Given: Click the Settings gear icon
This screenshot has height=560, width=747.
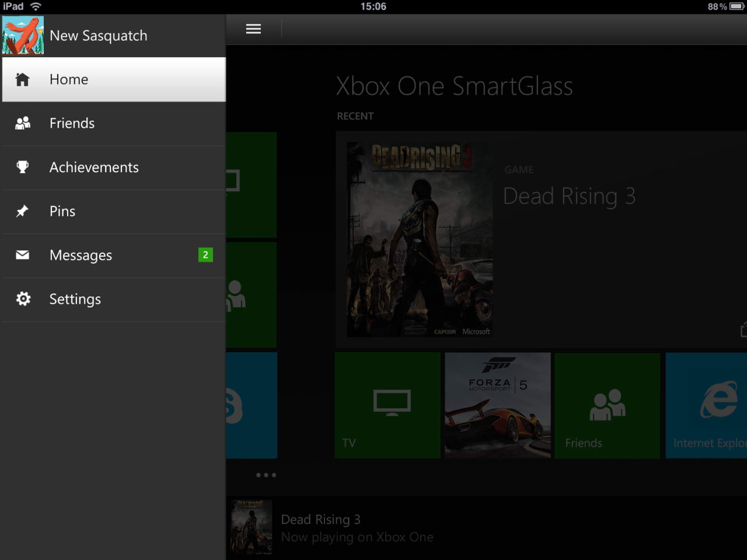Looking at the screenshot, I should (x=23, y=299).
